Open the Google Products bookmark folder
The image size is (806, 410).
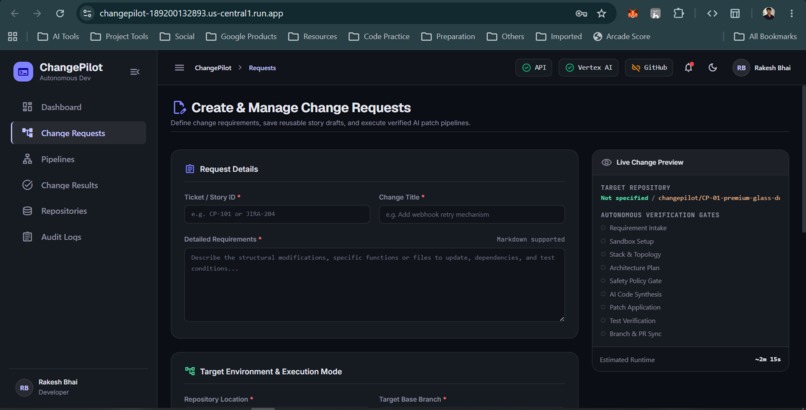tap(241, 36)
